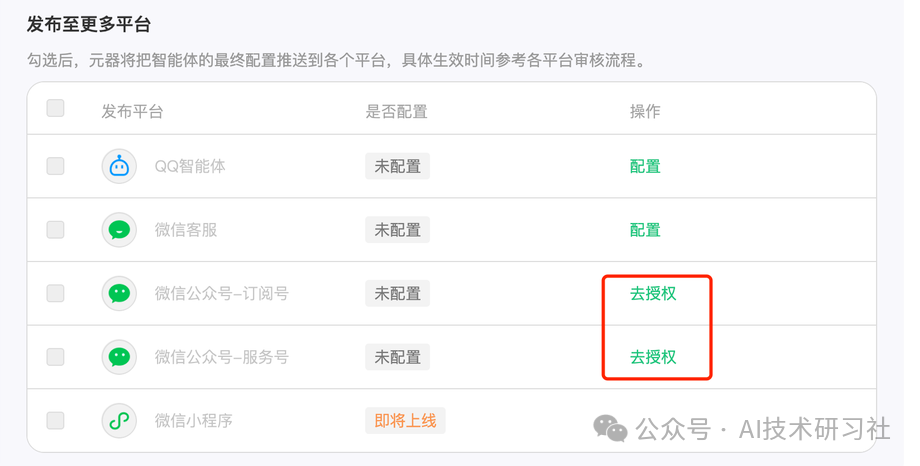The height and width of the screenshot is (466, 920).
Task: Click the 微信小程序 mini program icon
Action: 120,420
